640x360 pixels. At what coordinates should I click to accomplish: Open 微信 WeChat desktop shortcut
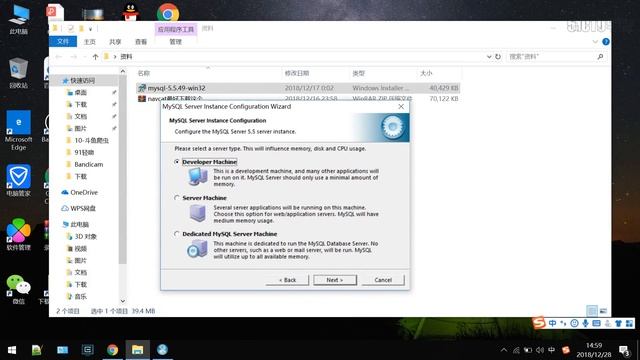tap(18, 289)
